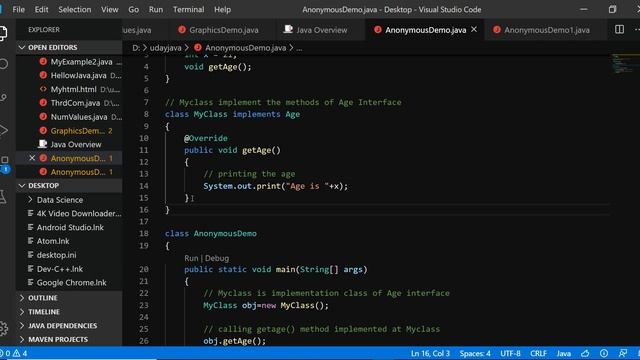Open the Go menu

[133, 9]
